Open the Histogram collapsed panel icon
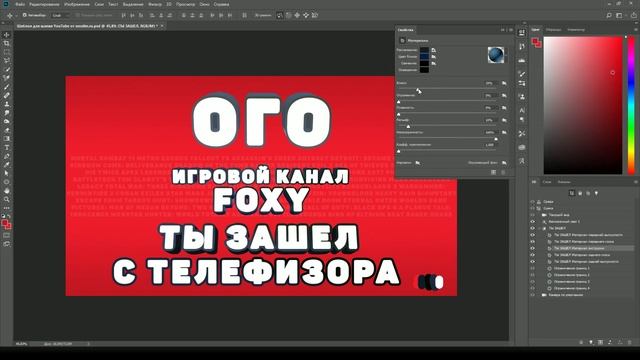The image size is (640, 360). (522, 60)
